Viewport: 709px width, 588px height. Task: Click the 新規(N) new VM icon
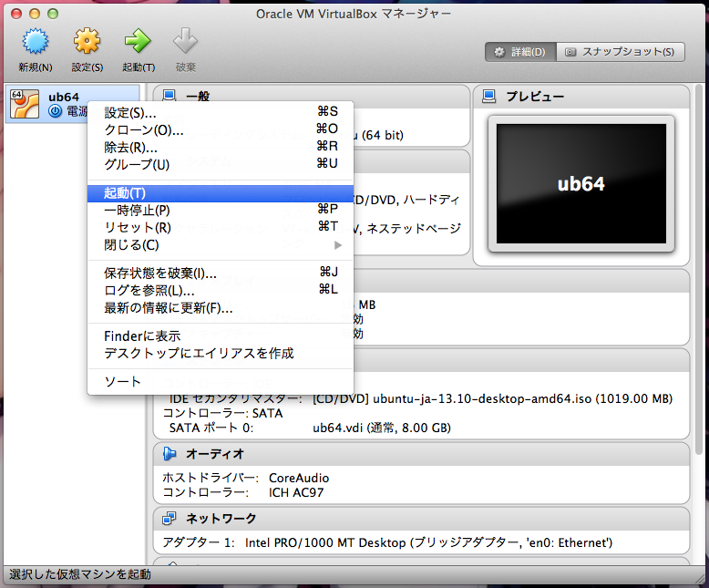tap(36, 41)
